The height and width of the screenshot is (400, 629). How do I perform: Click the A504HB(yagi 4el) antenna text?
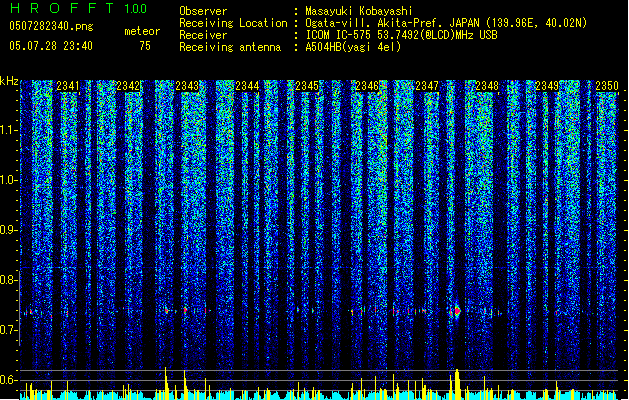click(x=353, y=47)
